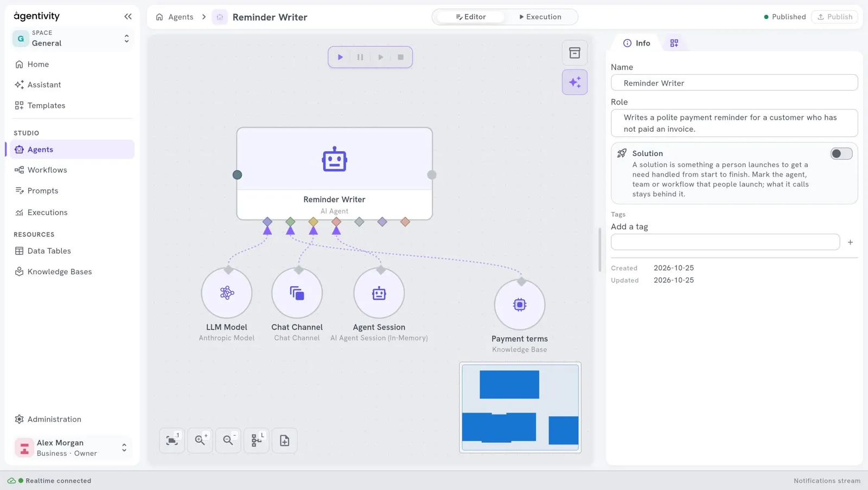Open Data Tables in the sidebar
Viewport: 868px width, 490px height.
(72, 251)
